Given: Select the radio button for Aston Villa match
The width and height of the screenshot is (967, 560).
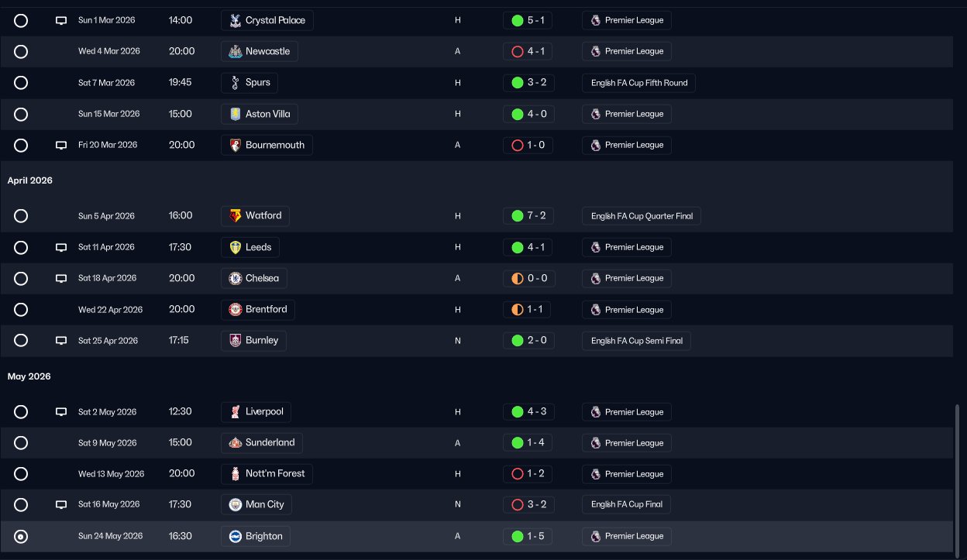Looking at the screenshot, I should pos(21,114).
